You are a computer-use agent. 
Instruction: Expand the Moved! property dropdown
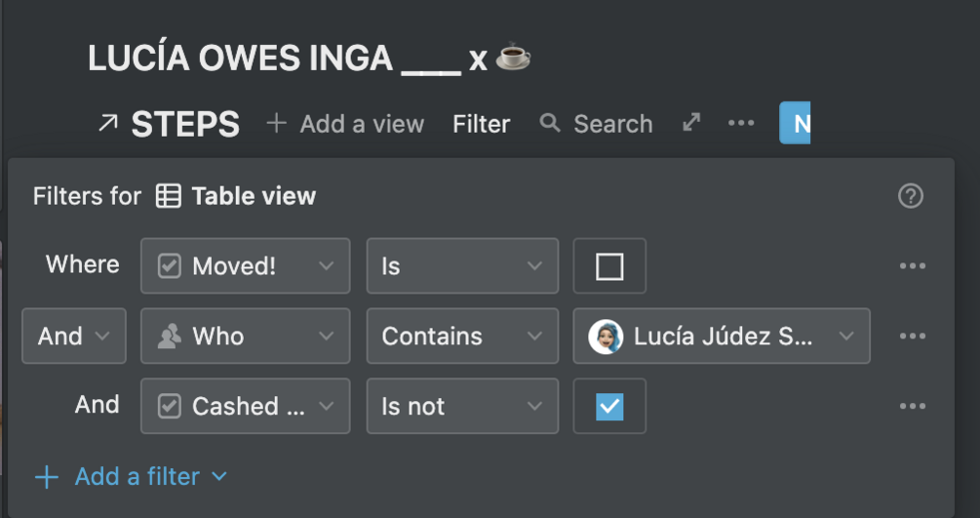point(245,266)
